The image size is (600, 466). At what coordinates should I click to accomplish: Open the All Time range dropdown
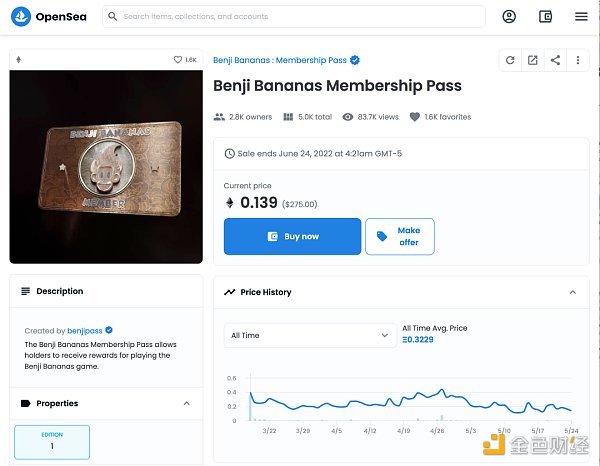[310, 335]
